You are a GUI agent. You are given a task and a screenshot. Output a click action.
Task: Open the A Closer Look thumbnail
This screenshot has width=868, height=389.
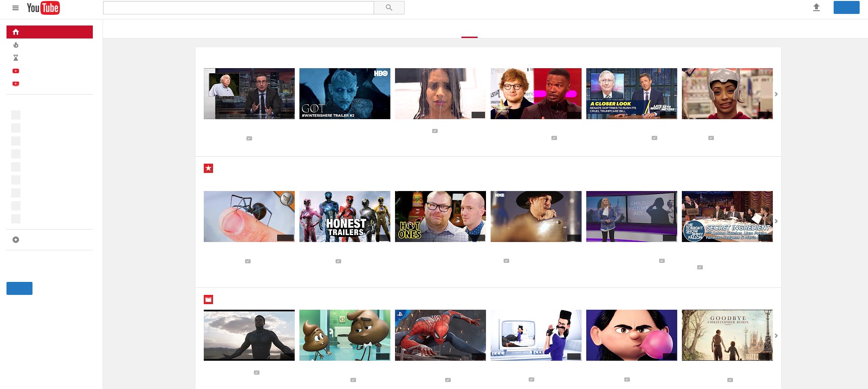(632, 94)
